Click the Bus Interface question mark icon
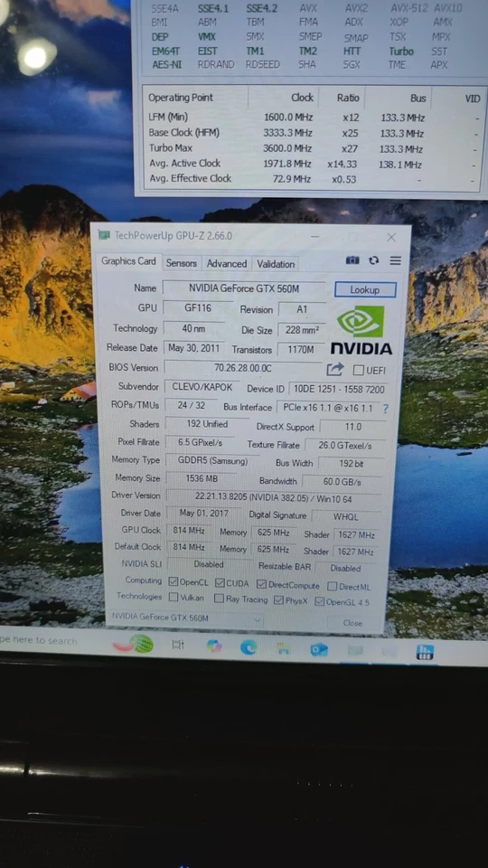The height and width of the screenshot is (868, 488). pos(386,409)
